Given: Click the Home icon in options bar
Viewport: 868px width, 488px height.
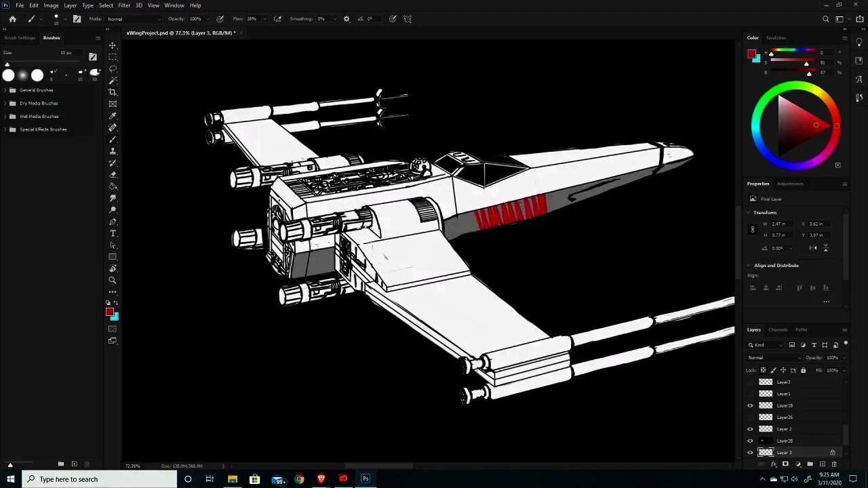Looking at the screenshot, I should tap(12, 19).
